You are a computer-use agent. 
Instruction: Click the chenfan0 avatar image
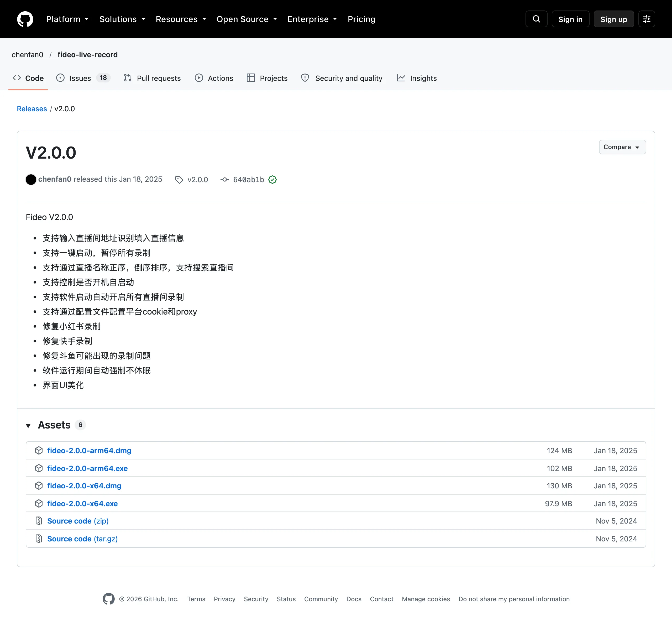tap(31, 179)
